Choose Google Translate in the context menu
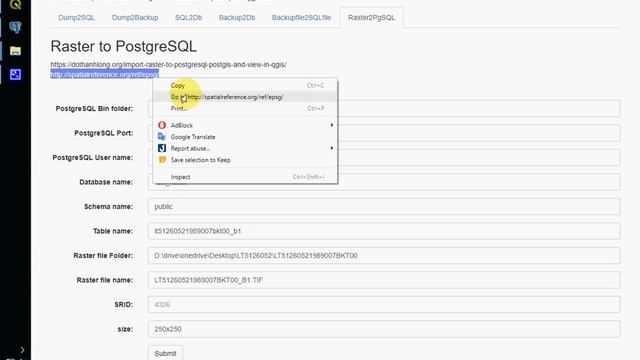 (245, 137)
